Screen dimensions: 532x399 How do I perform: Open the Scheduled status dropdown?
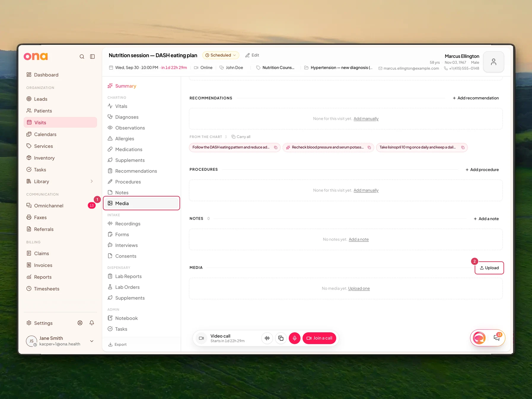221,55
